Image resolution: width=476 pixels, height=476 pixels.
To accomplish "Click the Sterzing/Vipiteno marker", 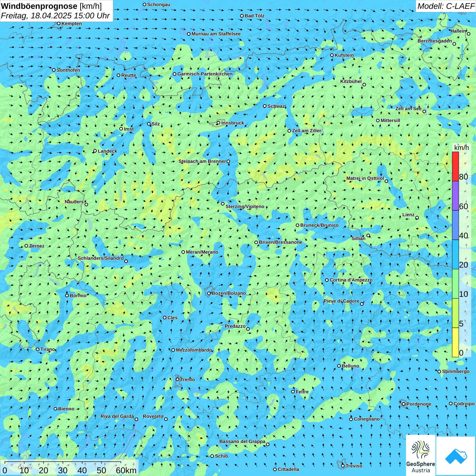I will (x=223, y=204).
